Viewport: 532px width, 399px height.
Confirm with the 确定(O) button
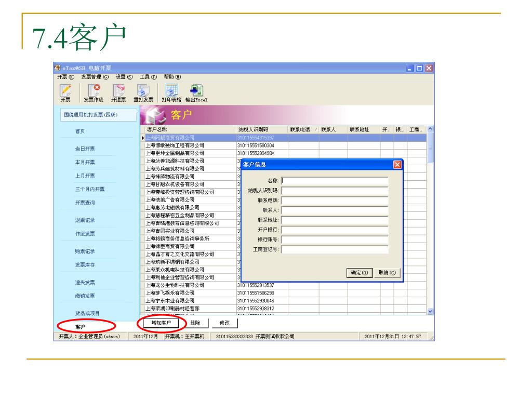tap(360, 273)
